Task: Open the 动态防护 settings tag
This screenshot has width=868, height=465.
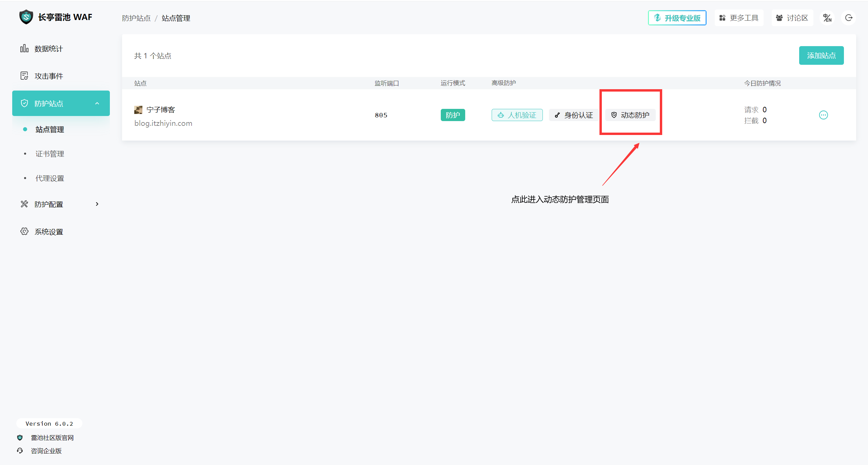Action: click(x=630, y=115)
